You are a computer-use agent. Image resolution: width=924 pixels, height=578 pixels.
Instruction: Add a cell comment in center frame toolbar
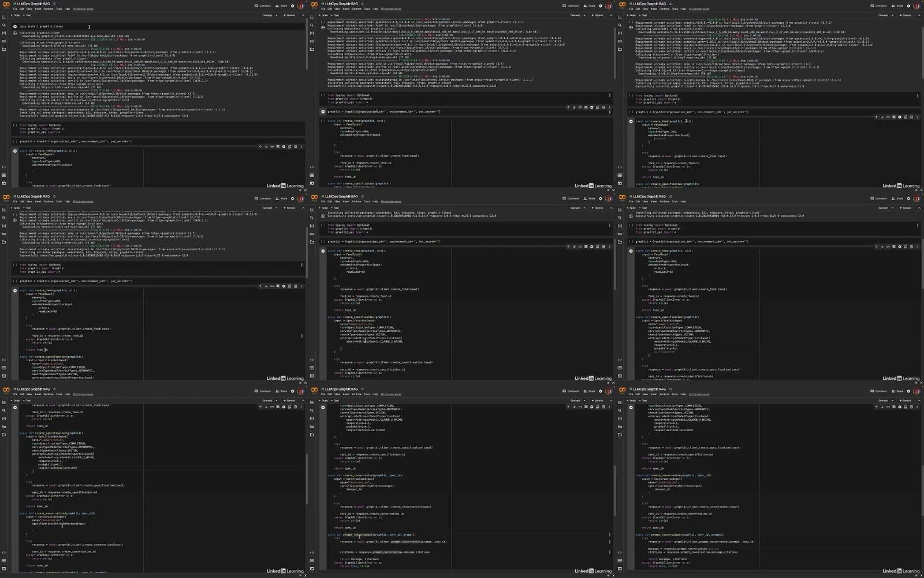586,247
